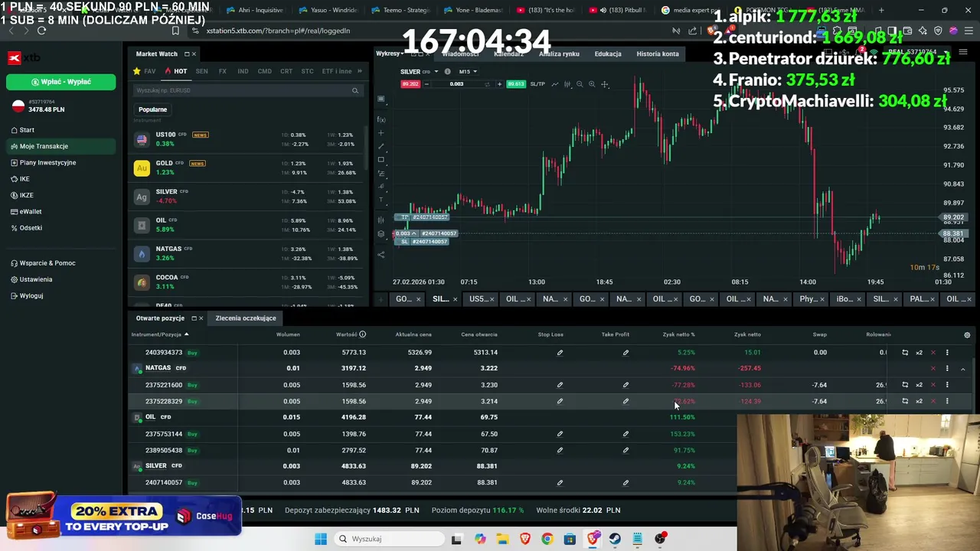Open the indicators f(x) tool on chart
980x551 pixels.
point(381,119)
